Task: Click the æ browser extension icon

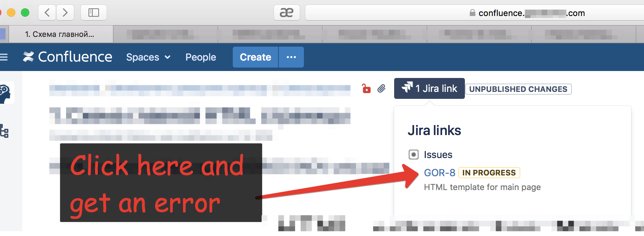Action: (x=287, y=13)
